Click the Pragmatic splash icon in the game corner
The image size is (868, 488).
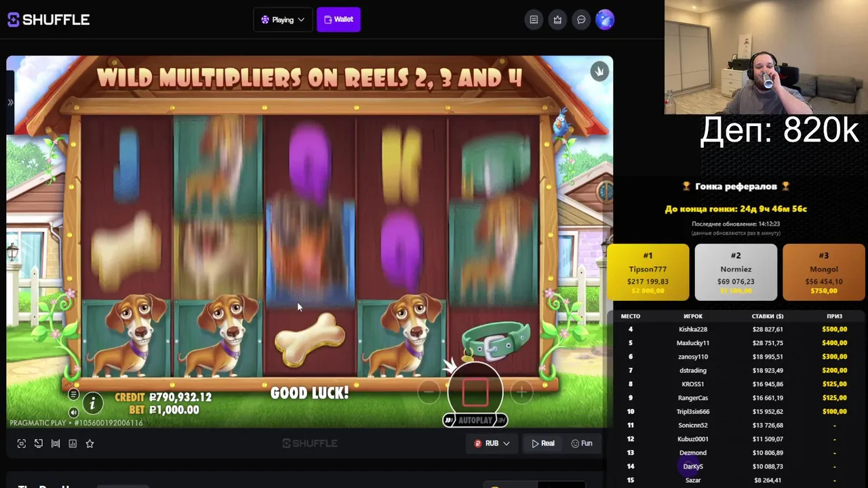coord(599,71)
